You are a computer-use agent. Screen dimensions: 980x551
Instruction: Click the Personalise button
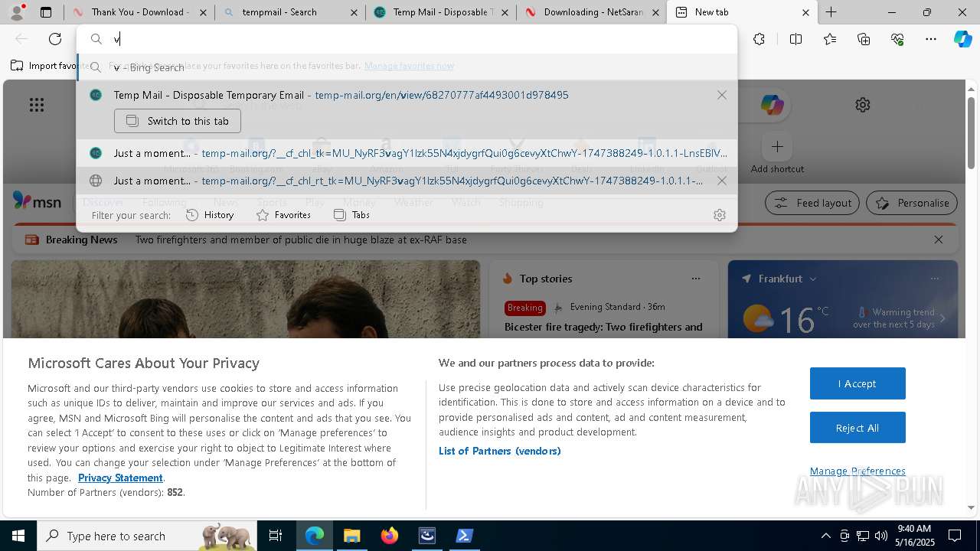pos(912,203)
